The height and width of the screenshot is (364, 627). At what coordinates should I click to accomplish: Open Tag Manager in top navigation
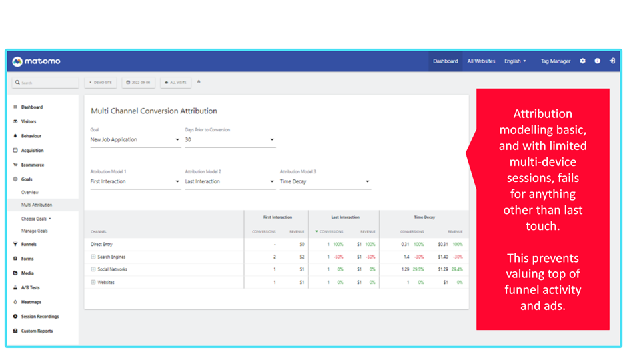(556, 61)
